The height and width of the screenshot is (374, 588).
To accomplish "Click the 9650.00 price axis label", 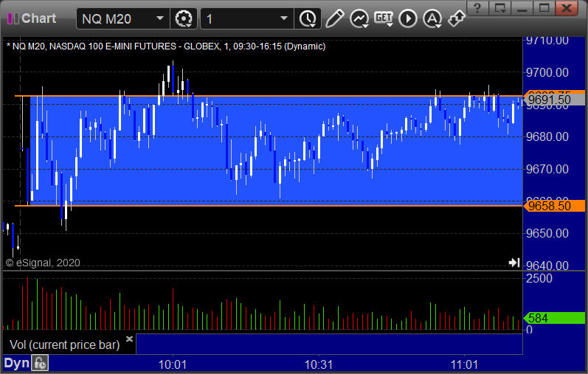I will (547, 233).
